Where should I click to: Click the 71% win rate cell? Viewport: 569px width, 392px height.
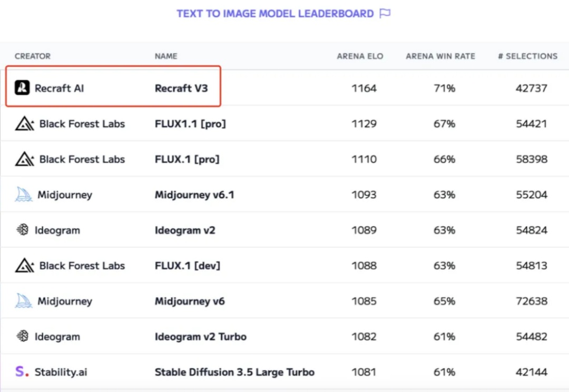[445, 88]
